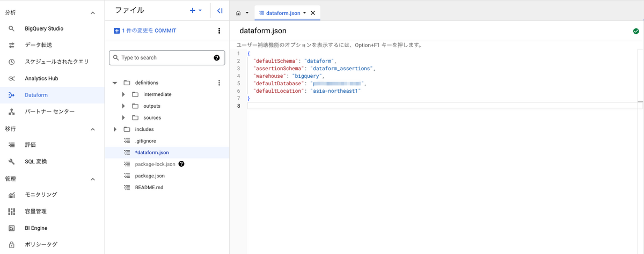
Task: Click the 容量管理 grid icon
Action: [12, 211]
